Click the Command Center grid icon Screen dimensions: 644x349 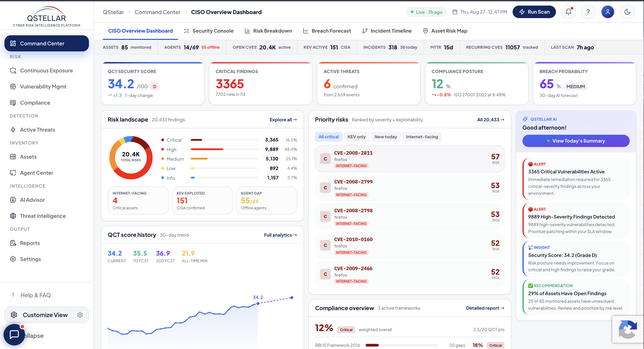(13, 44)
